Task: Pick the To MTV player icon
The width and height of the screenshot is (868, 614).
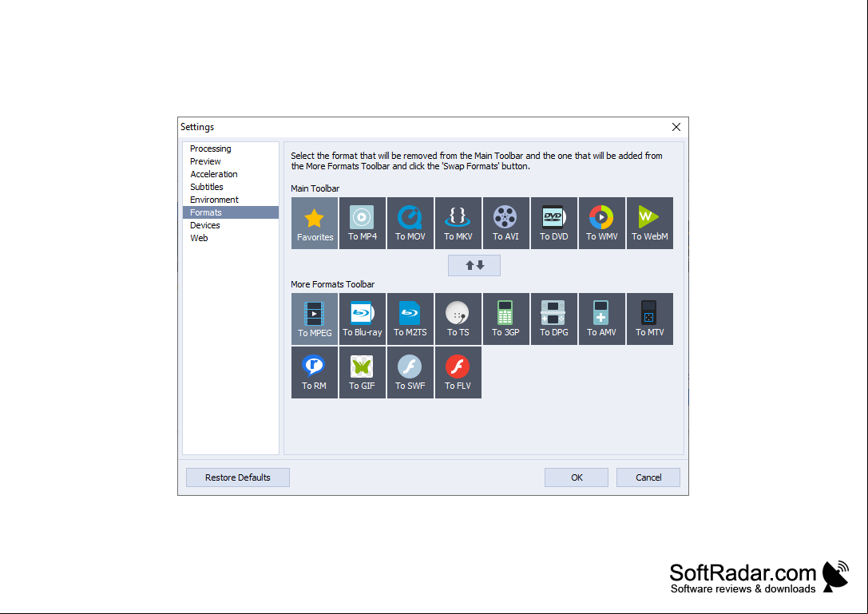Action: (x=650, y=319)
